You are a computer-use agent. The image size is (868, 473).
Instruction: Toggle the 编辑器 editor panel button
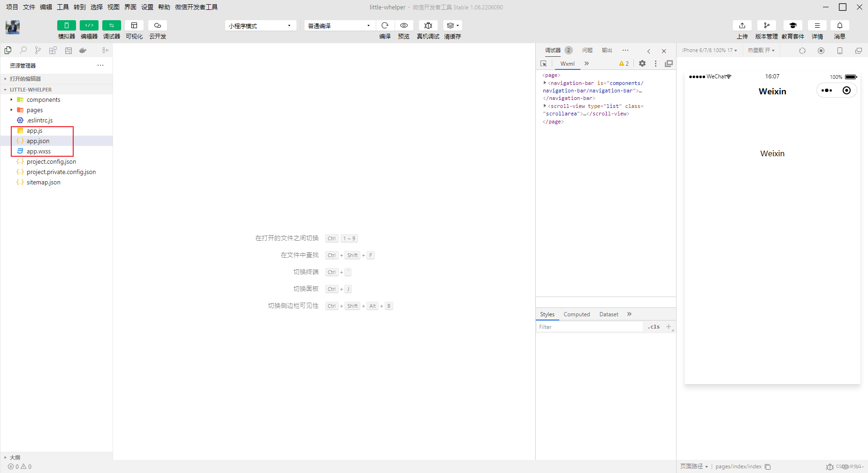click(89, 25)
